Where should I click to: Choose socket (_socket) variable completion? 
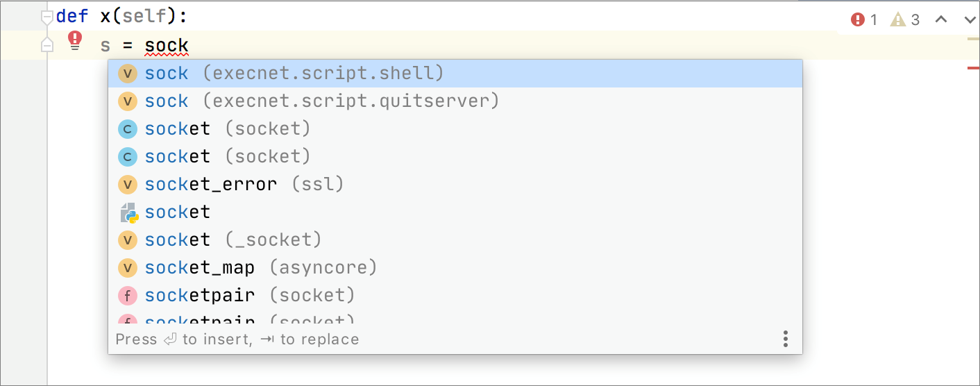[x=233, y=240]
